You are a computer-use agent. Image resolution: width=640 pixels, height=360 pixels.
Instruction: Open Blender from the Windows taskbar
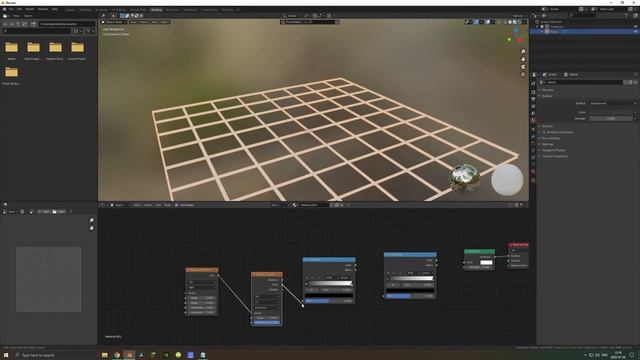tap(130, 355)
